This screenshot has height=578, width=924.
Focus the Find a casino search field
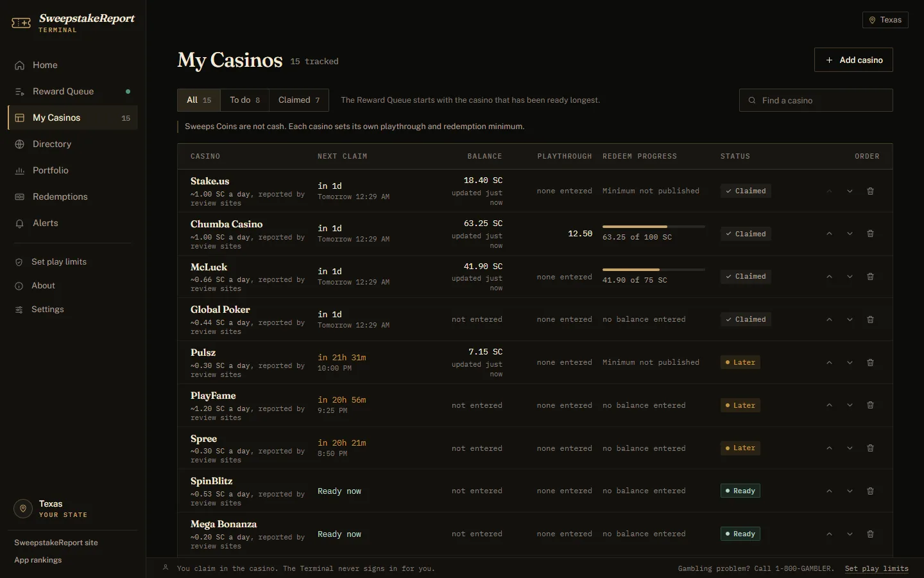coord(816,100)
